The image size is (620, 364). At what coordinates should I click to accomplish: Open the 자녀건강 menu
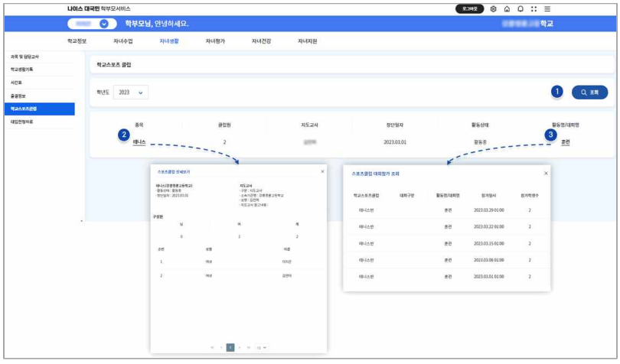(x=261, y=41)
